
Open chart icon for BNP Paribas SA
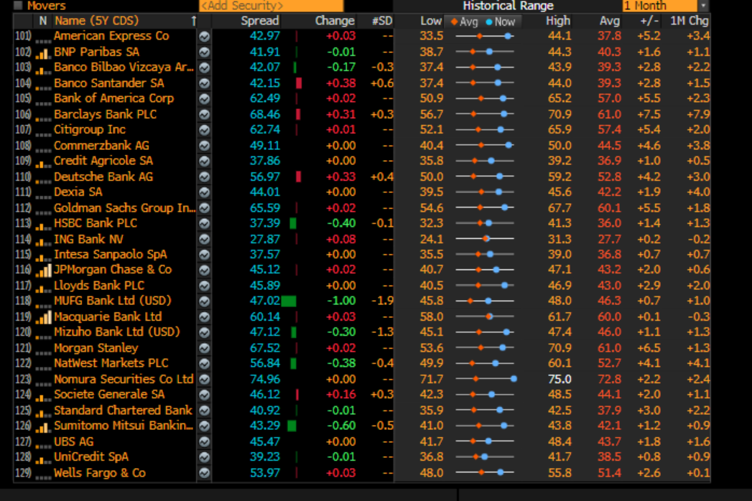[x=204, y=52]
